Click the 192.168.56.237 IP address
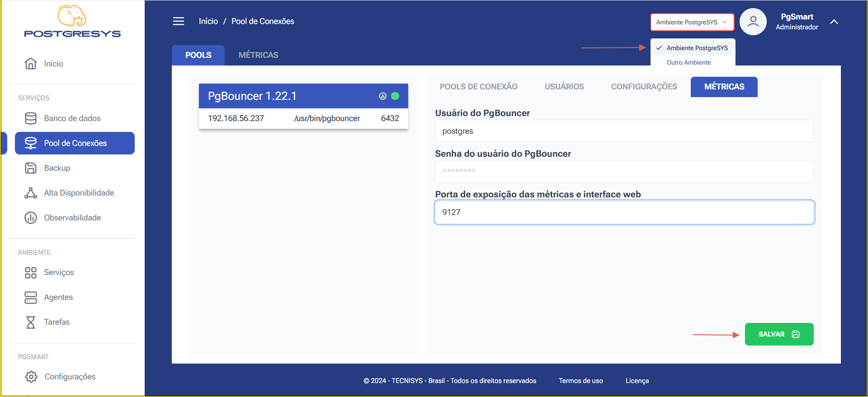The image size is (868, 397). 236,118
